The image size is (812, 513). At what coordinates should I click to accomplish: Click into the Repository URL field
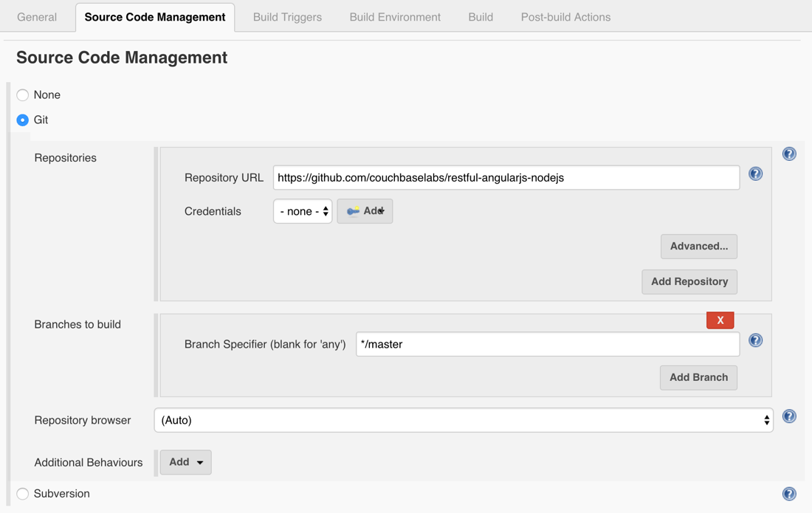[506, 178]
